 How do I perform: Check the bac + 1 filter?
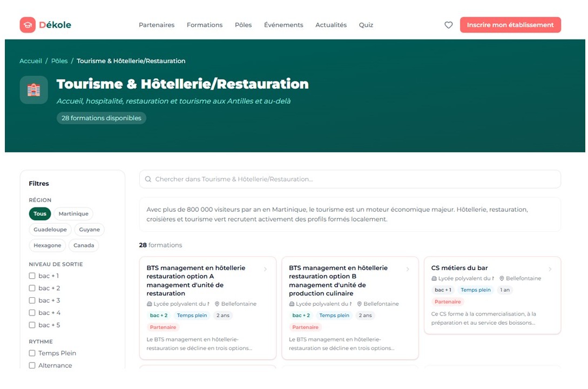click(x=32, y=276)
